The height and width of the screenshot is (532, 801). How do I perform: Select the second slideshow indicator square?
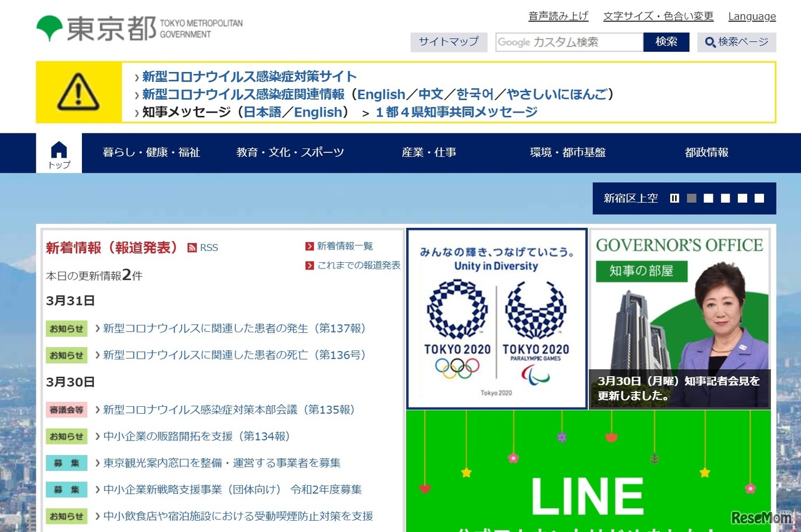[708, 198]
